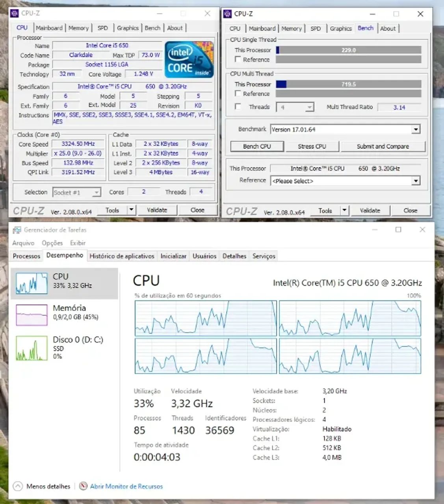
Task: Open Selection Socket #1 dropdown
Action: [97, 193]
